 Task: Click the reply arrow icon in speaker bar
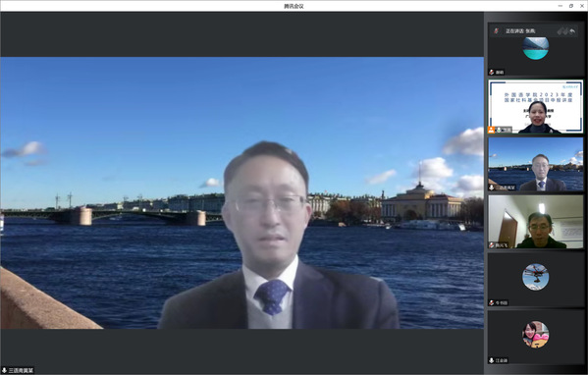(x=572, y=31)
